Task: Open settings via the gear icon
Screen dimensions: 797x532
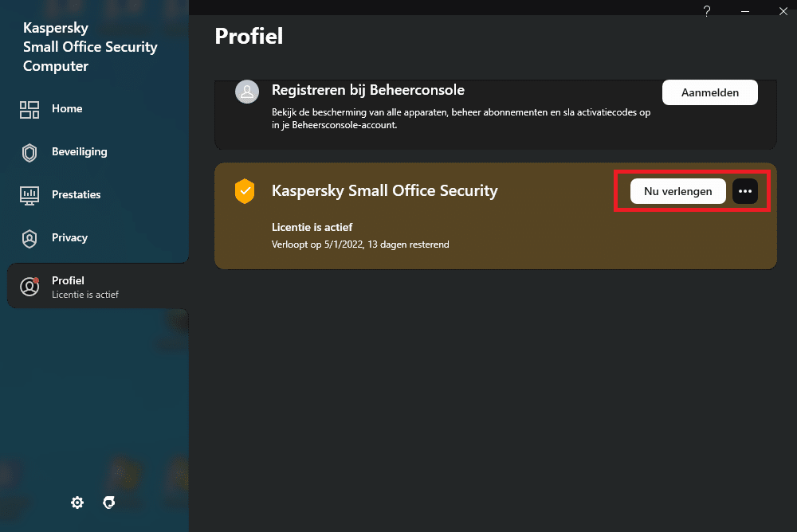Action: 77,503
